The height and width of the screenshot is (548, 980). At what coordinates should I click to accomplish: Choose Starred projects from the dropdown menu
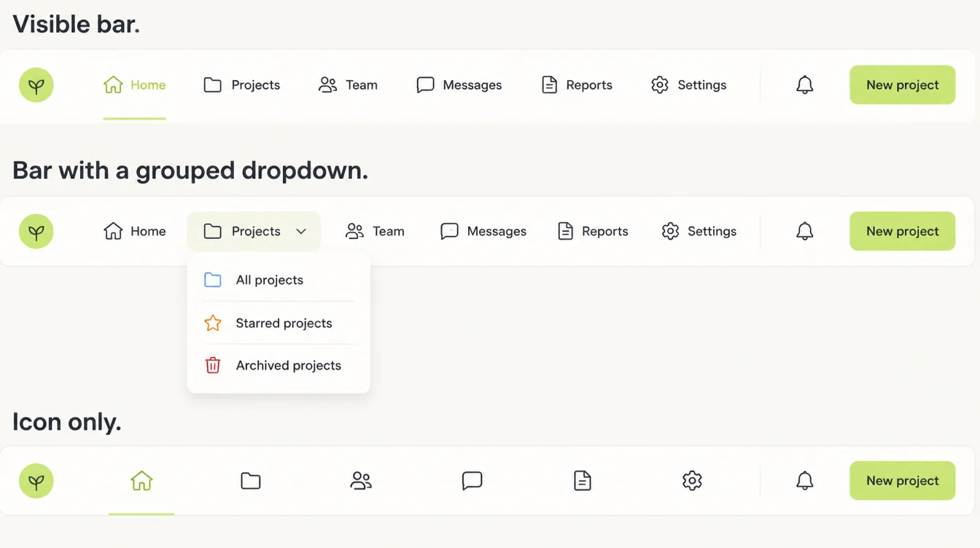279,324
